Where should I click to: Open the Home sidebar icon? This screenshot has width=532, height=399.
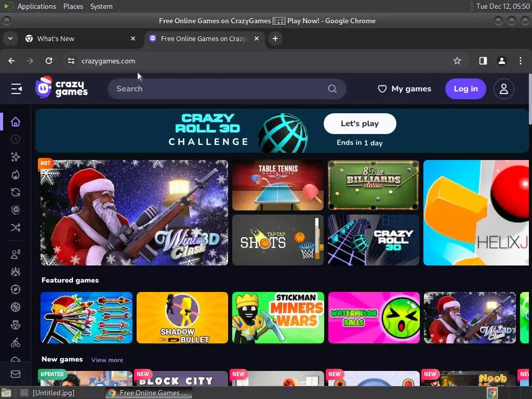15,122
